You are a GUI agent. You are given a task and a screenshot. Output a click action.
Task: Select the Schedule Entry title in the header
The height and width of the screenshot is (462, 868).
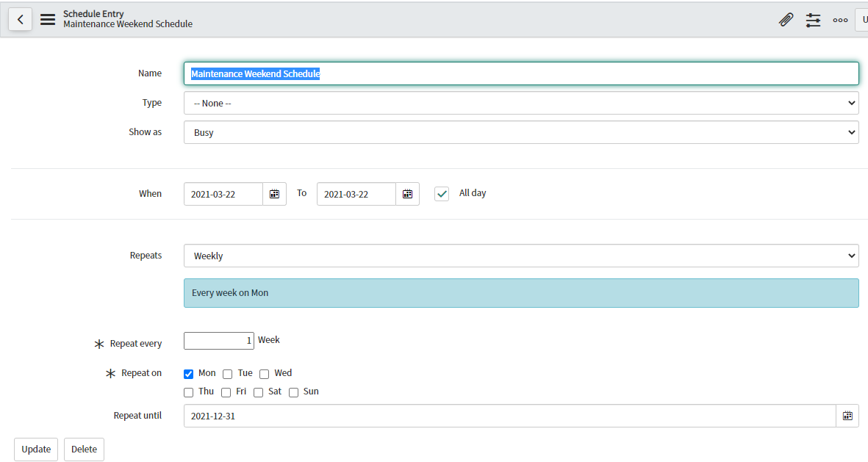94,13
